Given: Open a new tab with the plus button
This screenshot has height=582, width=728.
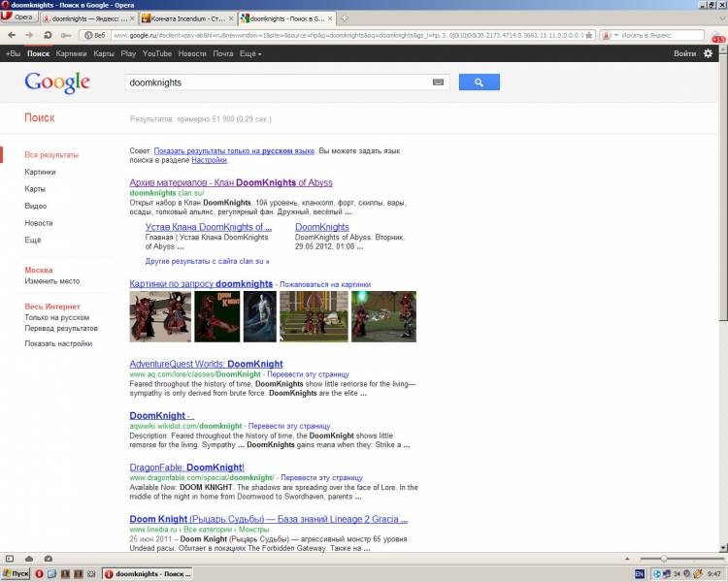Looking at the screenshot, I should tap(345, 18).
